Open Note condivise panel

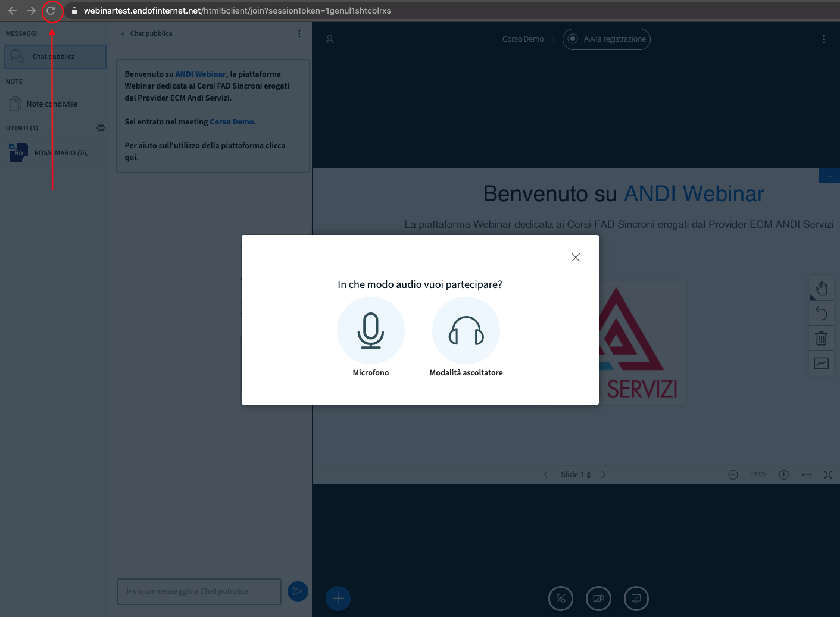click(52, 104)
